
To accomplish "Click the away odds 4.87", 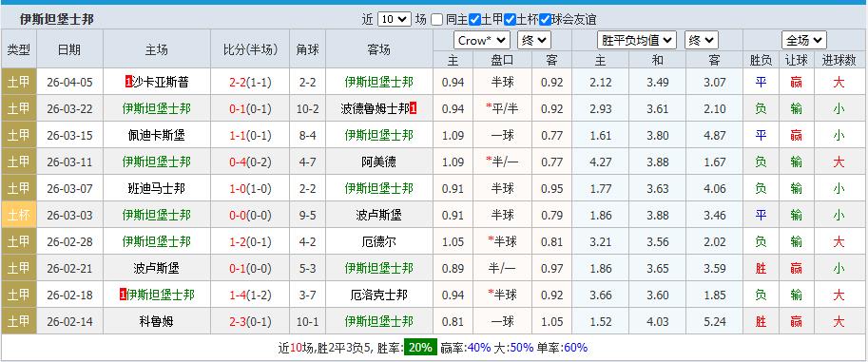I will [x=715, y=136].
